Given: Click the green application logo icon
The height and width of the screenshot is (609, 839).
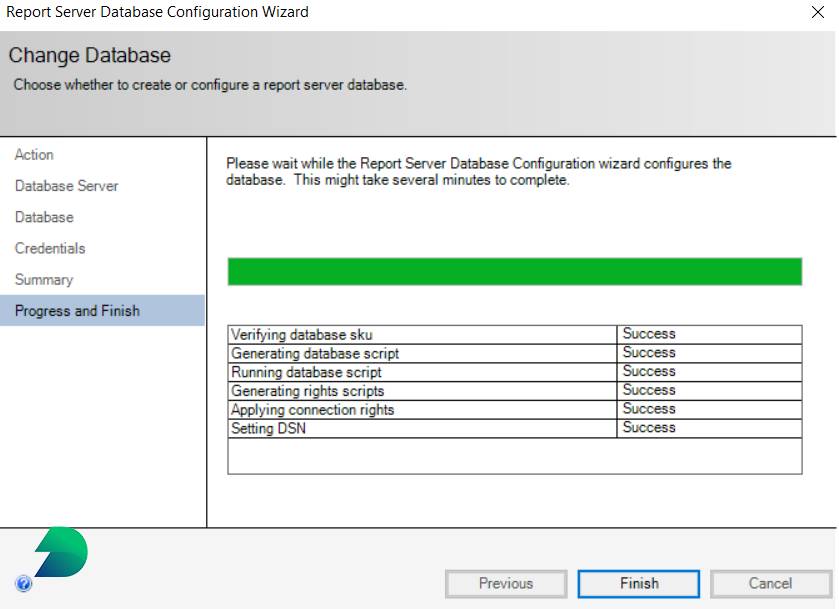Looking at the screenshot, I should [x=60, y=550].
